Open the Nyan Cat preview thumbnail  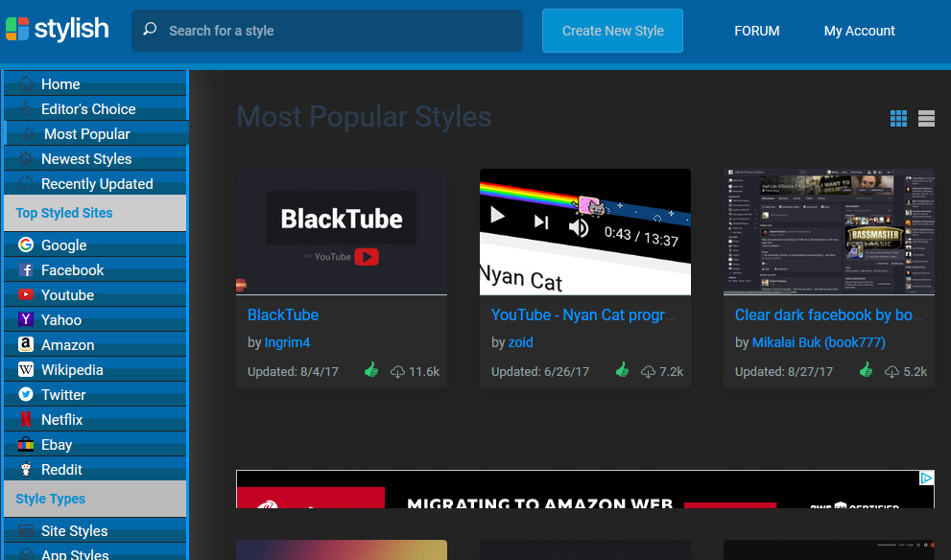pyautogui.click(x=585, y=231)
